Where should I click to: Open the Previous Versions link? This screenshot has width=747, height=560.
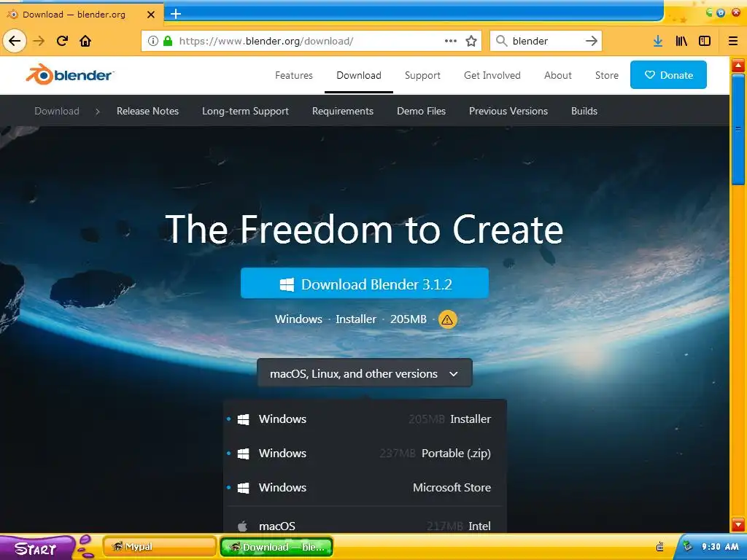pos(508,111)
